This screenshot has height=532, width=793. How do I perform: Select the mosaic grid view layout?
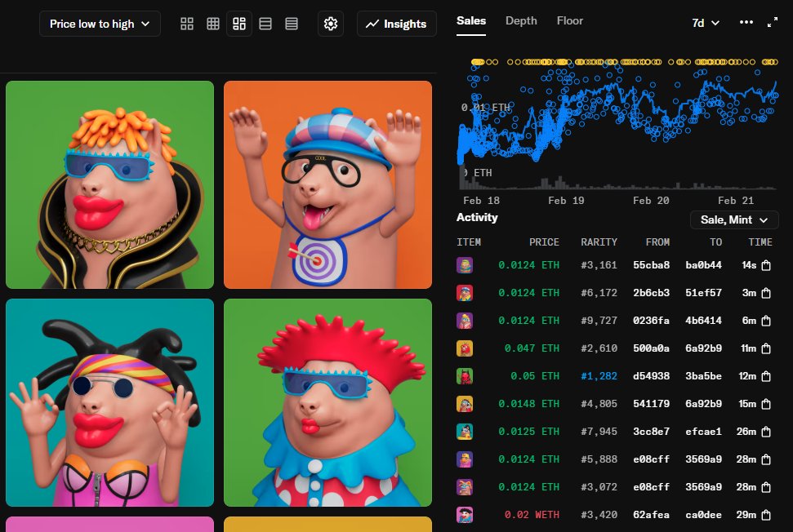239,24
